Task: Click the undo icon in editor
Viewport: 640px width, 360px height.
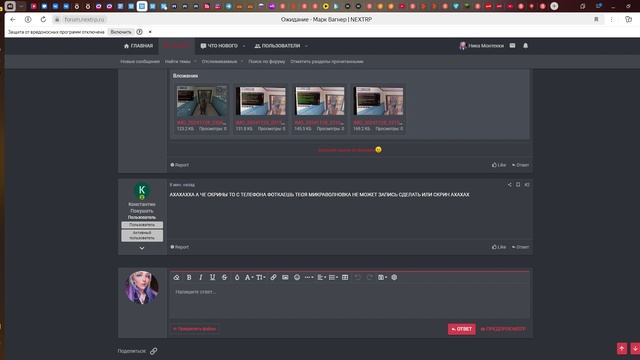Action: coord(358,278)
